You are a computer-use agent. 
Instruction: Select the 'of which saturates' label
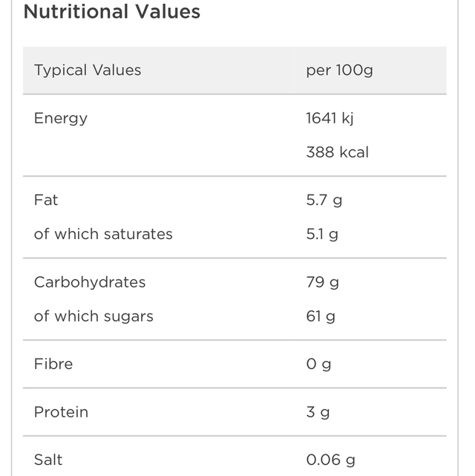pyautogui.click(x=103, y=234)
